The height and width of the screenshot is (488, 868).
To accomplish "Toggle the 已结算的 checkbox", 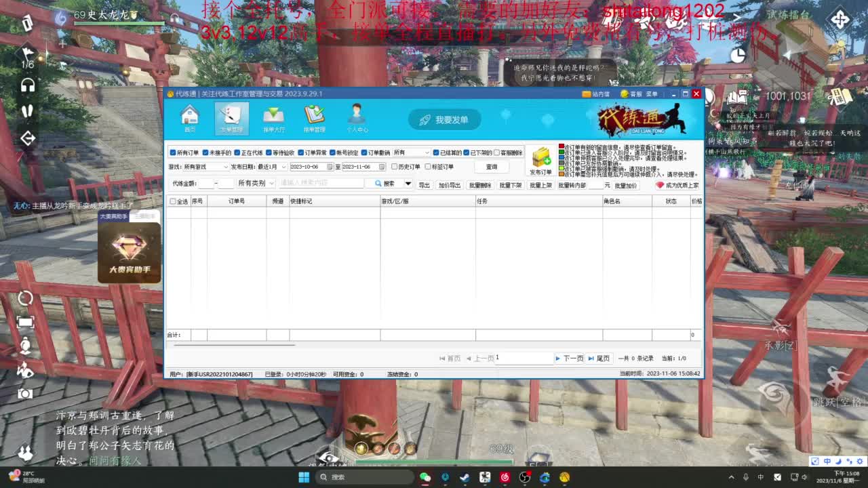I will (435, 153).
